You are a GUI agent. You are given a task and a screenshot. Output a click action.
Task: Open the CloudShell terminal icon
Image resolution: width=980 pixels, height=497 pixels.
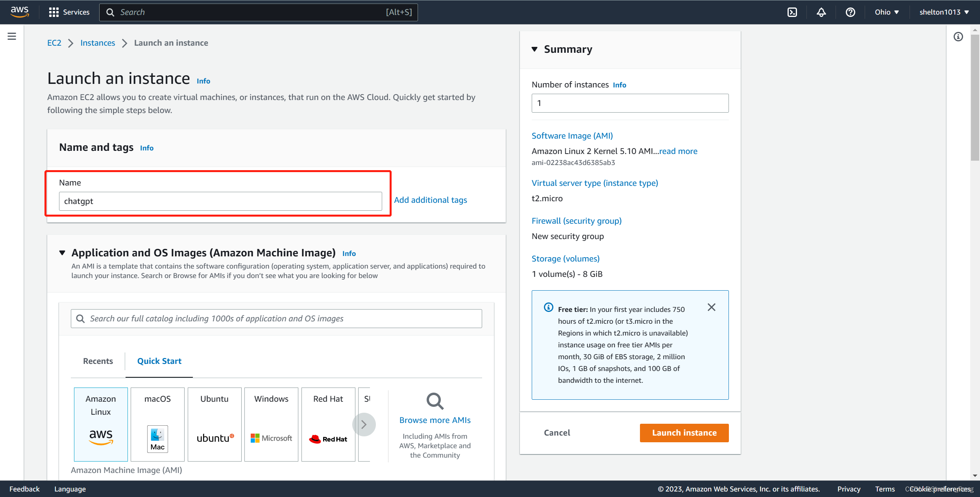[792, 12]
